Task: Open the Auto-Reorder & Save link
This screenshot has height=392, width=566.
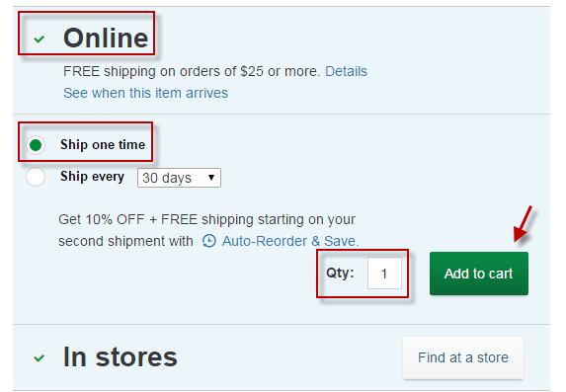Action: pos(290,241)
